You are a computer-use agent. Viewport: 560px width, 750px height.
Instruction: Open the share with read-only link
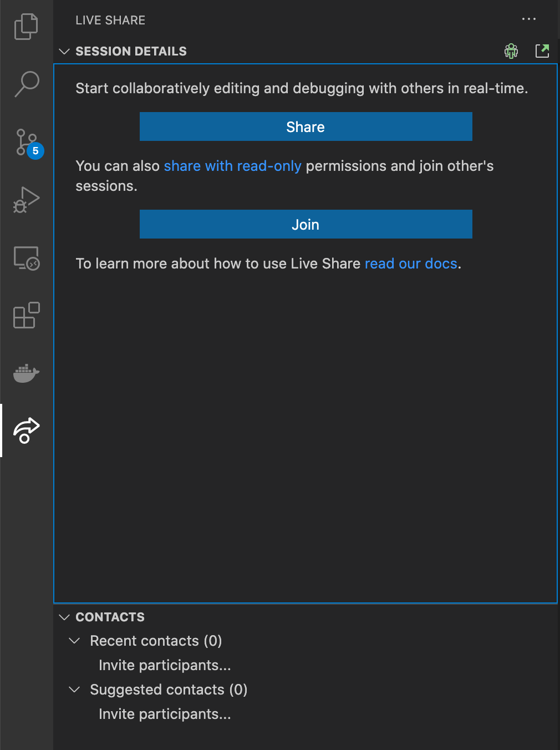(x=232, y=166)
